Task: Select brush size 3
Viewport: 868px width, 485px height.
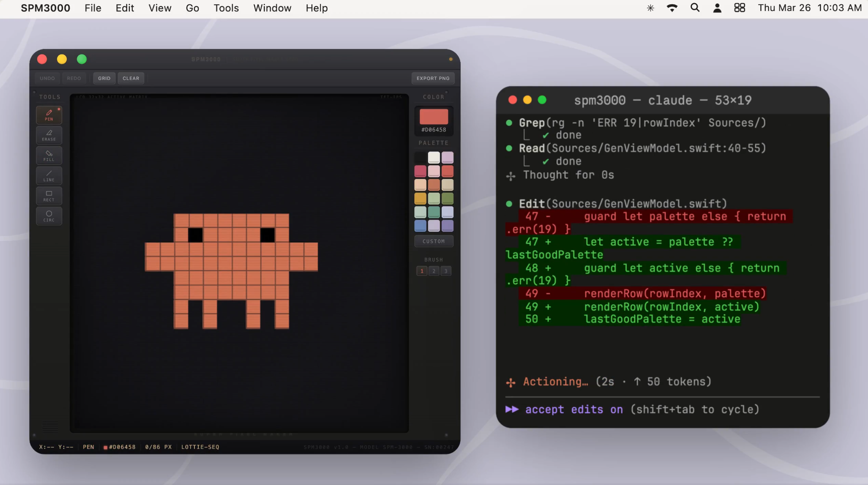Action: (446, 271)
